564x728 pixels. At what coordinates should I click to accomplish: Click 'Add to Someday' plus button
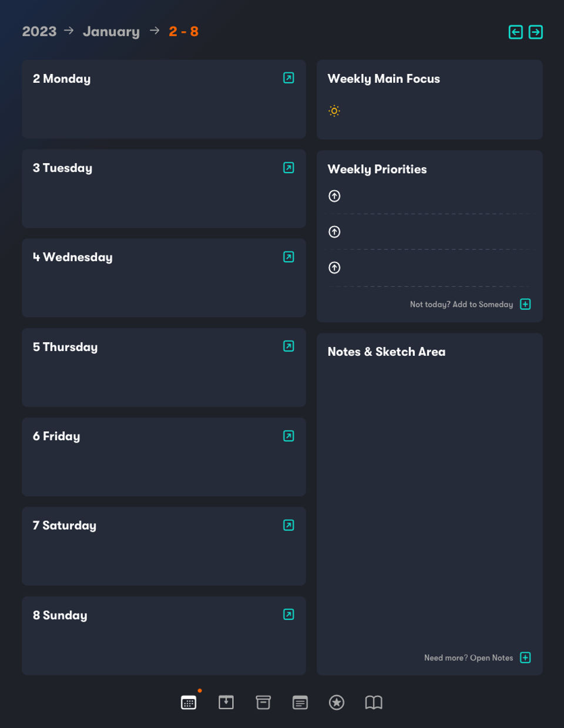tap(525, 304)
